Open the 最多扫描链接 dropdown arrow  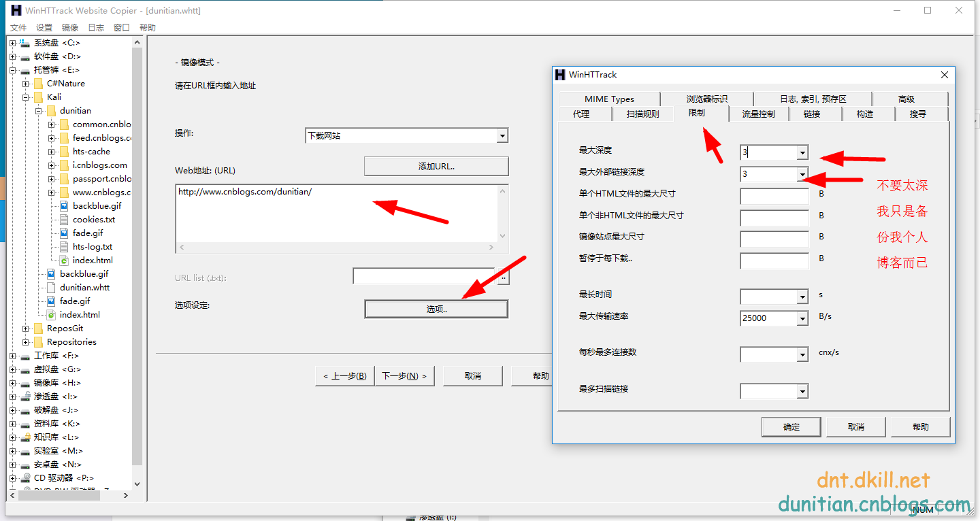coord(802,392)
